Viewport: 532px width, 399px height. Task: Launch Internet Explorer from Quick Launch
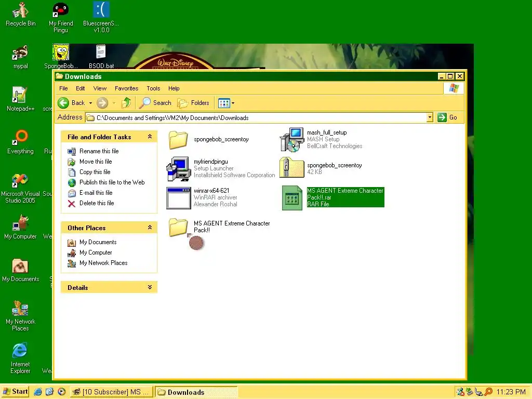(37, 392)
